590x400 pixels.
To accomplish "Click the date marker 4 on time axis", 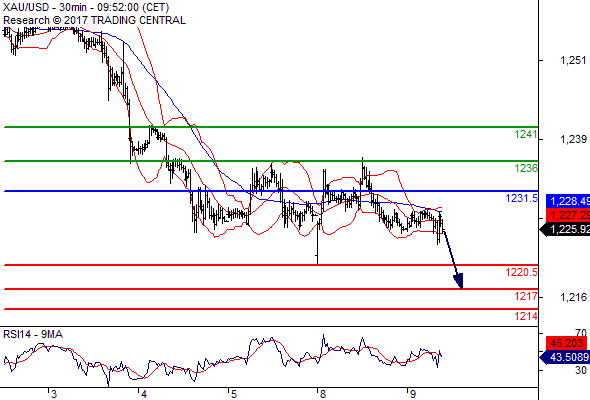I will point(143,394).
